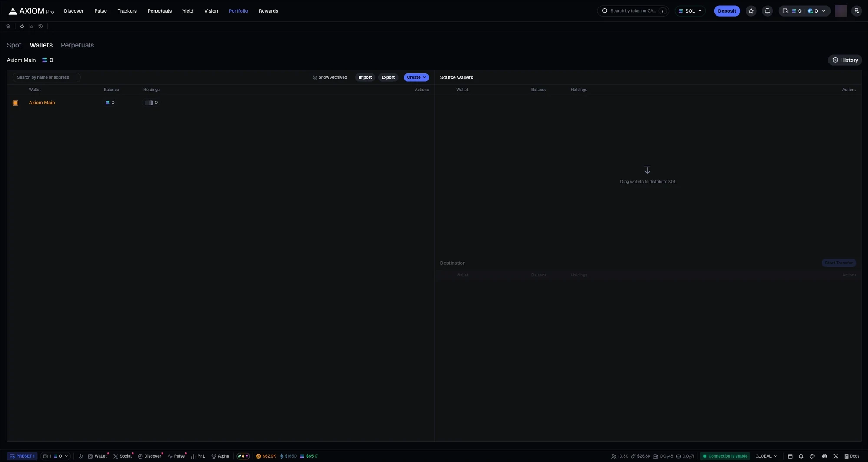Open the Alpha tracker in footer
Screen dimensions: 868x462
[x=220, y=456]
